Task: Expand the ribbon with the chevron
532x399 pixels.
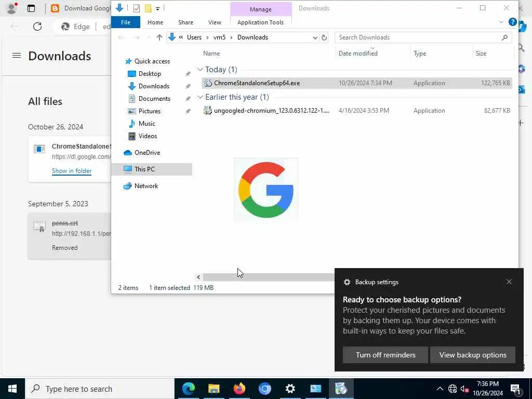Action: tap(501, 22)
